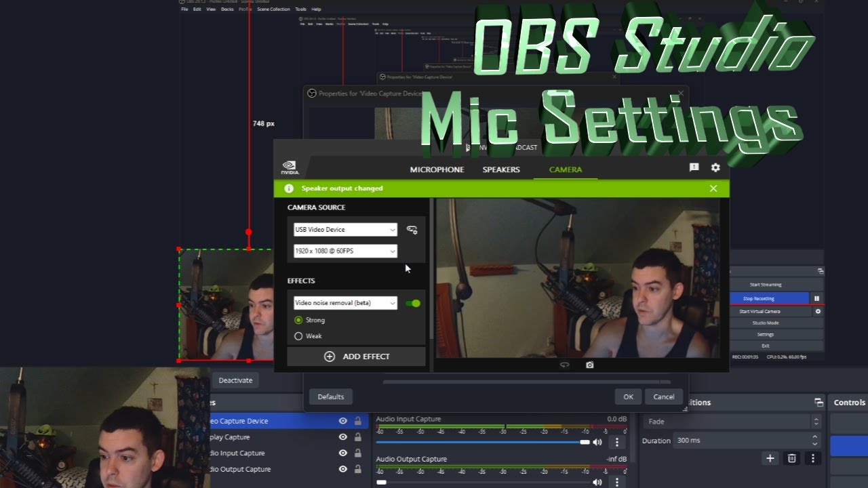This screenshot has height=488, width=868.
Task: Click Studio Mode in the preview OBS window
Action: (766, 323)
